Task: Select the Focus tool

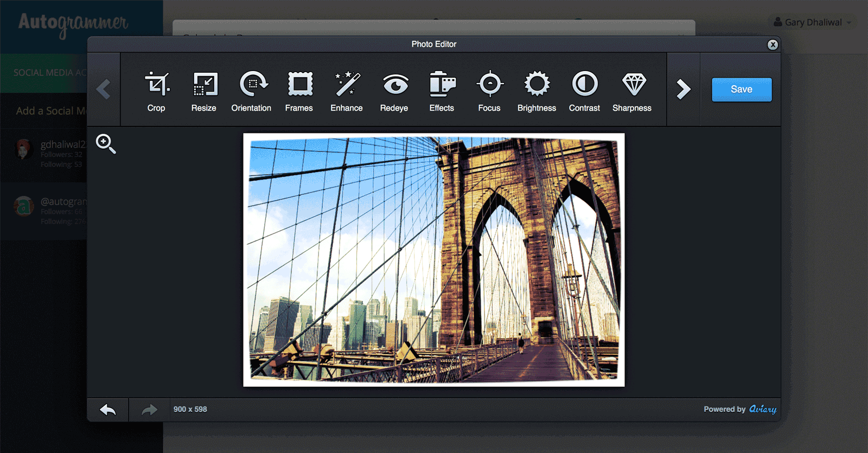Action: click(489, 91)
